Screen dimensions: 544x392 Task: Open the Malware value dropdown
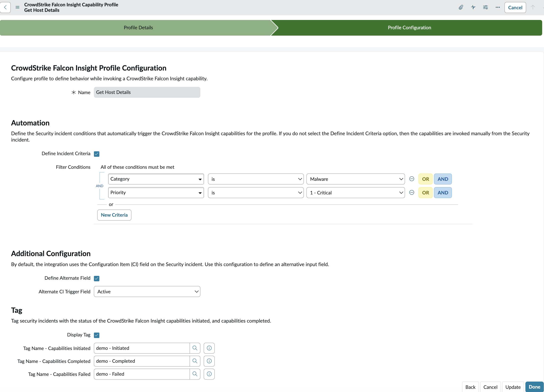click(x=356, y=179)
